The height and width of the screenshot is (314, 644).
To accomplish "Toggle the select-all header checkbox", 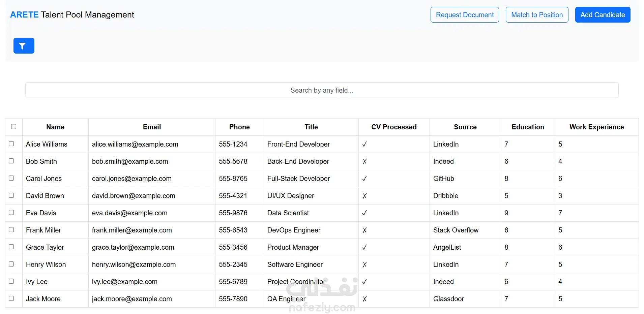I will pyautogui.click(x=14, y=127).
